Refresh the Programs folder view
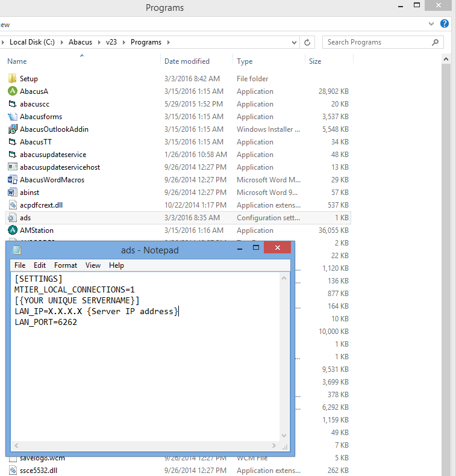This screenshot has width=456, height=476. pyautogui.click(x=307, y=42)
